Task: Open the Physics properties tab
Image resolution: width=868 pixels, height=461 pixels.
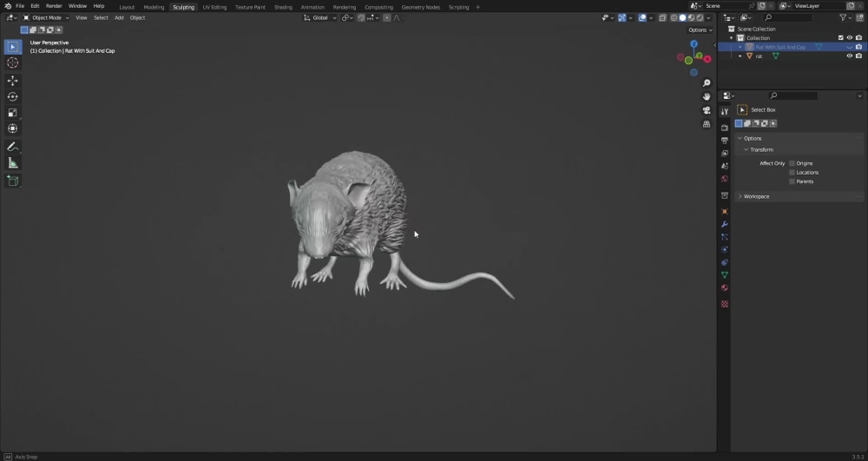Action: (x=725, y=249)
